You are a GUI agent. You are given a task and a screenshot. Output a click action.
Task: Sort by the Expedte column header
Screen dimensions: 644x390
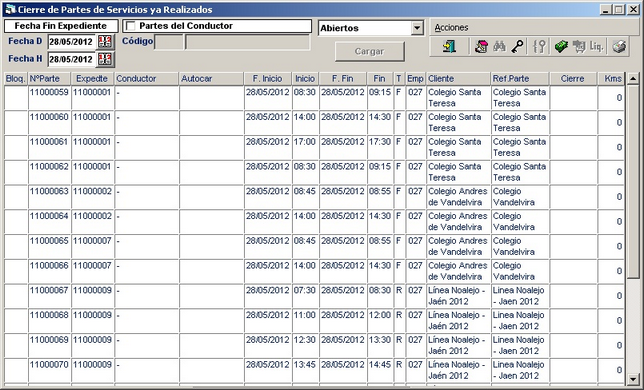(x=93, y=79)
